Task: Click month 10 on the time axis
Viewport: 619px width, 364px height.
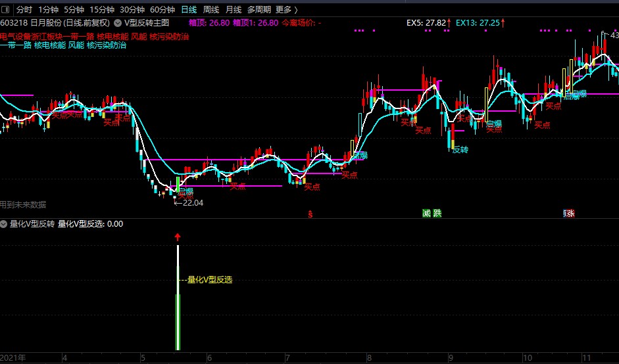Action: coord(528,358)
